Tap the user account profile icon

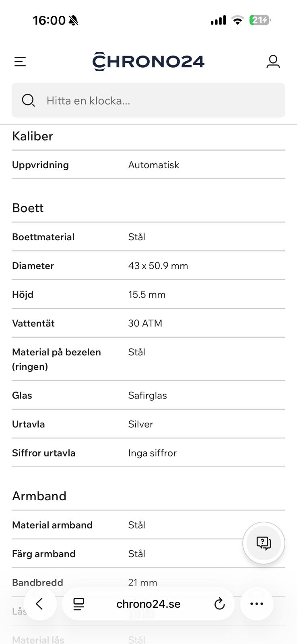pyautogui.click(x=273, y=62)
